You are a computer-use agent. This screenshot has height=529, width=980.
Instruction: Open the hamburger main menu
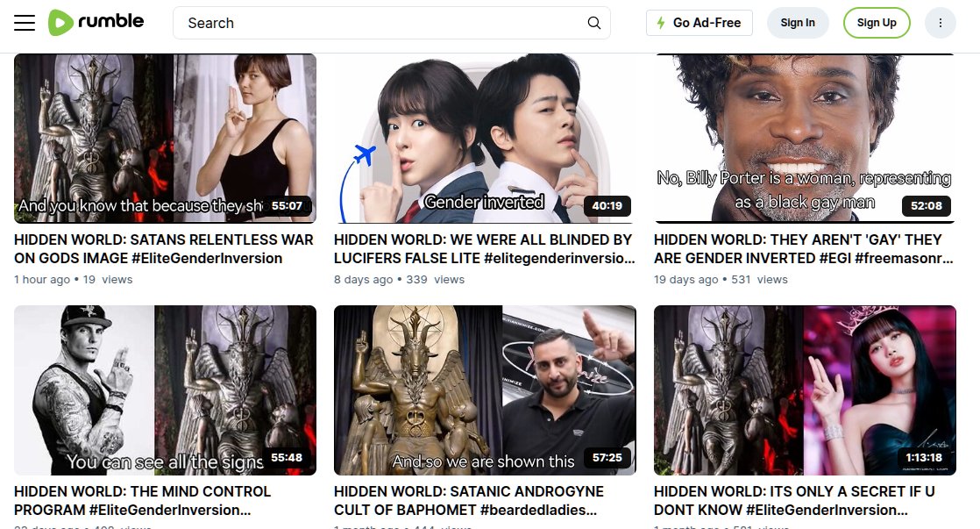[25, 23]
